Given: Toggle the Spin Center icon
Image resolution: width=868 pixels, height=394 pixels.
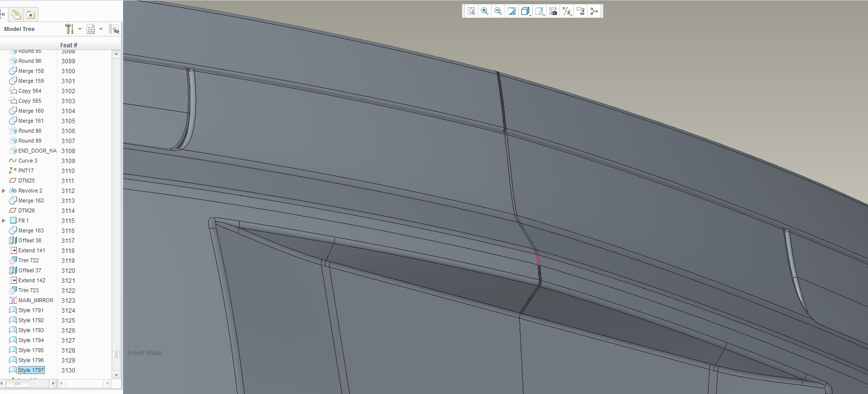Looking at the screenshot, I should [x=594, y=11].
